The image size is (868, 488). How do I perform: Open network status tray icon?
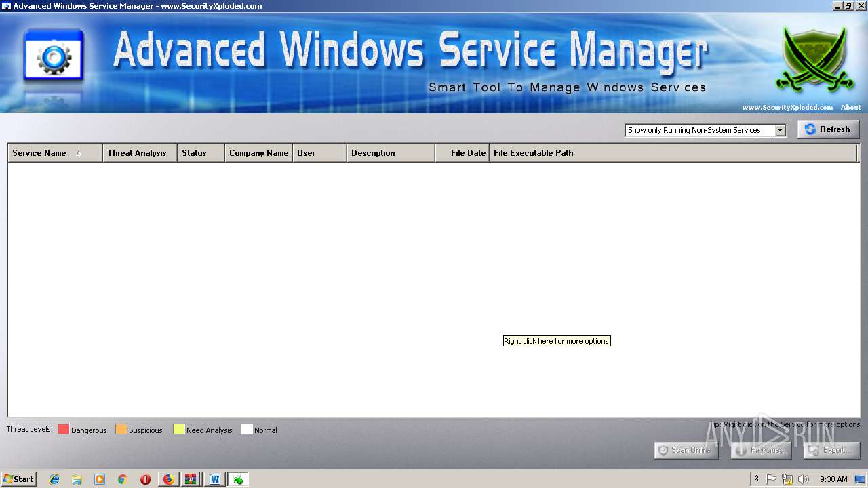787,479
